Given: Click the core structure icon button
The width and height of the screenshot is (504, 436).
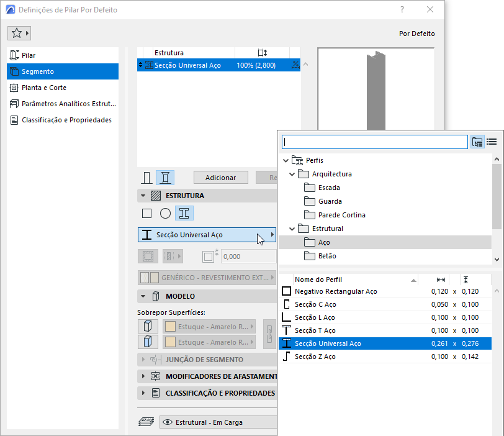Looking at the screenshot, I should (148, 257).
